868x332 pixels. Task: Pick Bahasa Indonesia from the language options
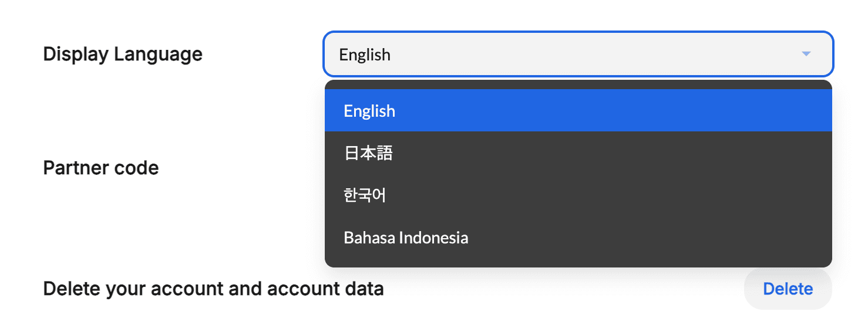578,237
